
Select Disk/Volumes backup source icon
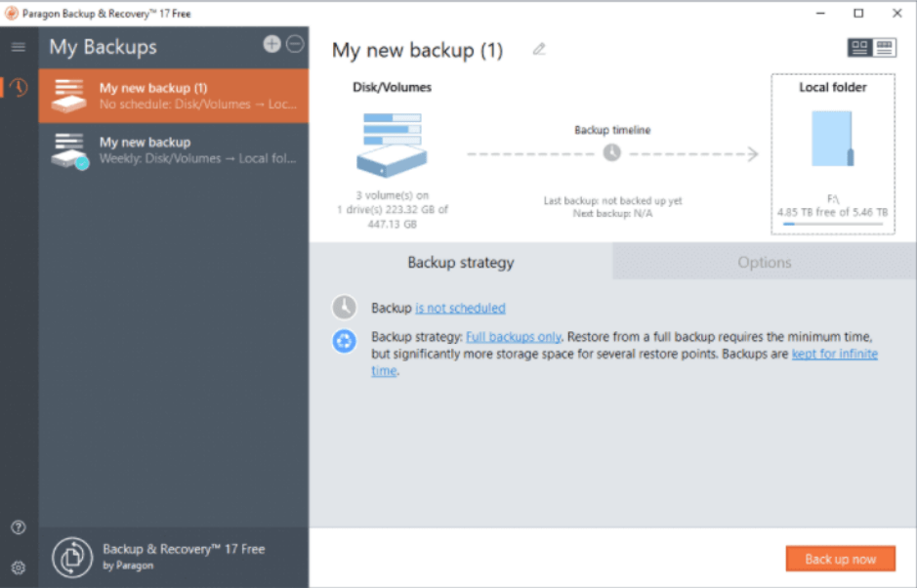[392, 145]
